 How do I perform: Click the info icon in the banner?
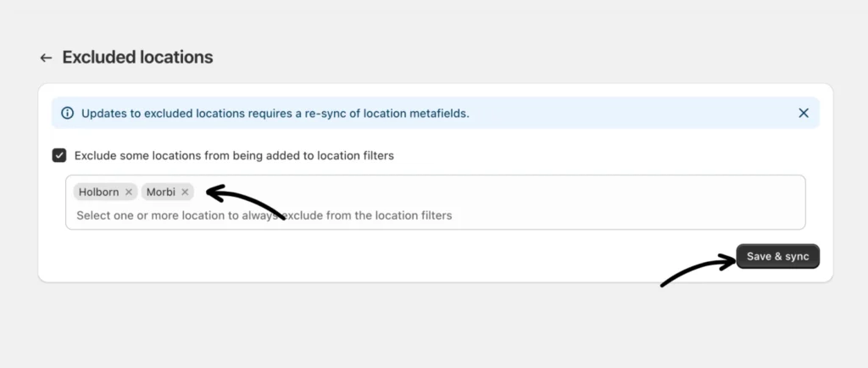(x=68, y=113)
